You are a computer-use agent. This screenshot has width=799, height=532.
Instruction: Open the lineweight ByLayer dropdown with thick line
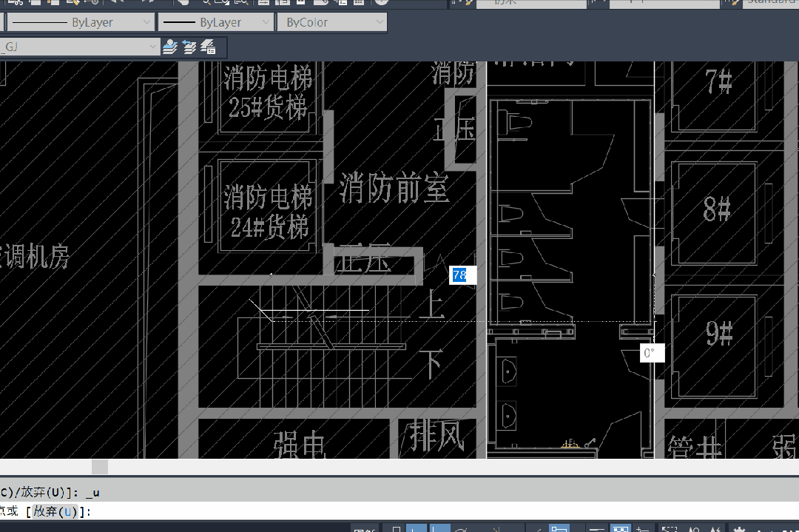215,23
